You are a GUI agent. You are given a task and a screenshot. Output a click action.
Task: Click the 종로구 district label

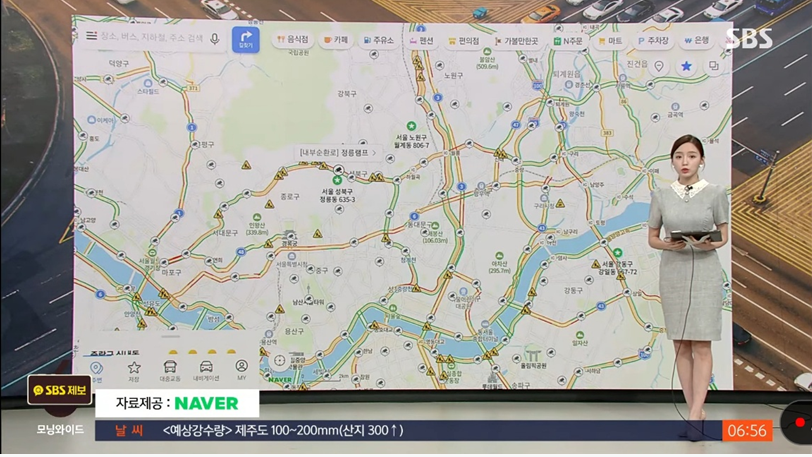click(290, 197)
